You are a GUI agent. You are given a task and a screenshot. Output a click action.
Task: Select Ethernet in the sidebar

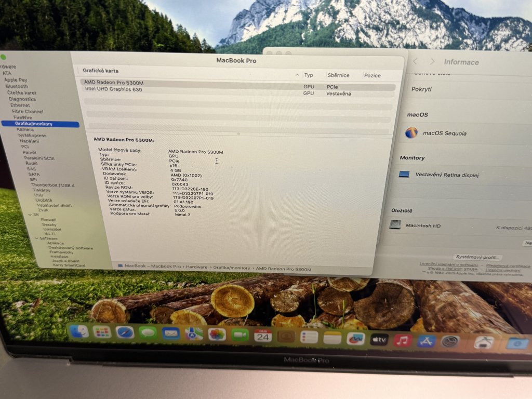click(x=20, y=105)
